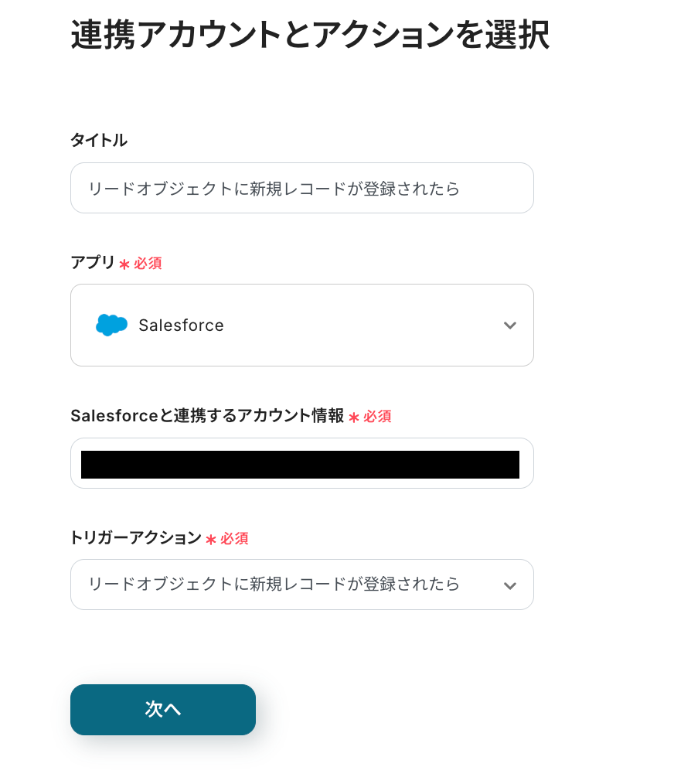Click the Salesforce text in app selector
Screen dimensions: 674x784
pyautogui.click(x=181, y=326)
